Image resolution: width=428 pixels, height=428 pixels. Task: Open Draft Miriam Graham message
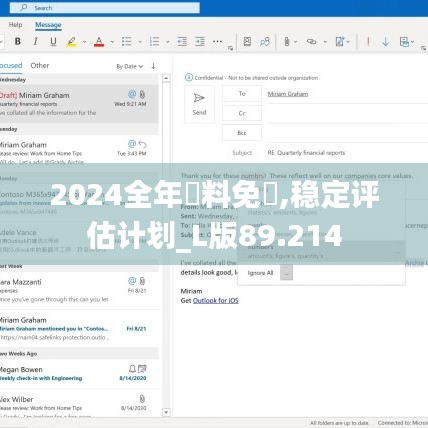(79, 103)
